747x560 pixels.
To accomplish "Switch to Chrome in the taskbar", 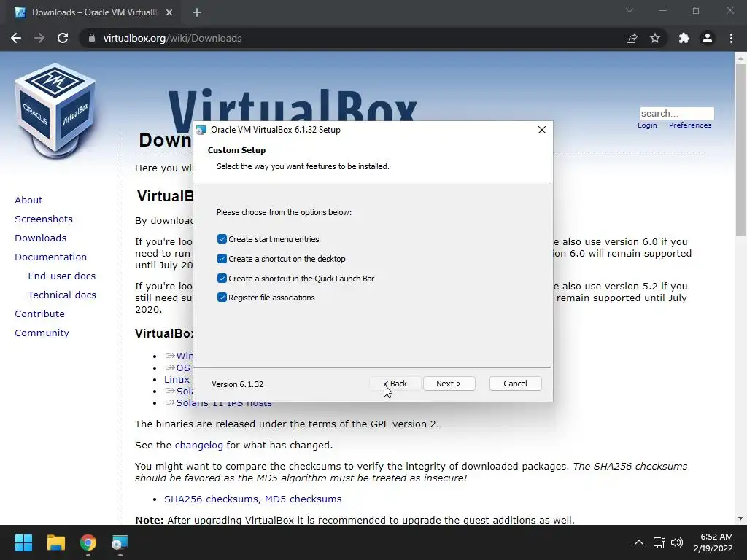I will [x=88, y=542].
